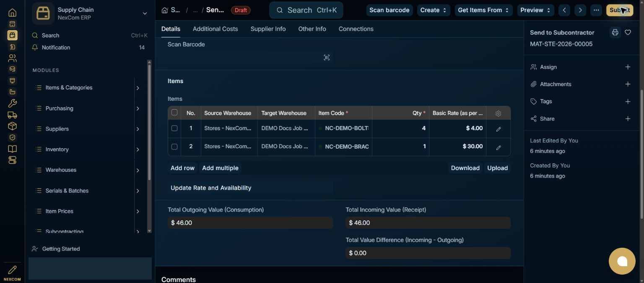Expand Items & Categories module
Screen dimensions: 644x283
[138, 88]
